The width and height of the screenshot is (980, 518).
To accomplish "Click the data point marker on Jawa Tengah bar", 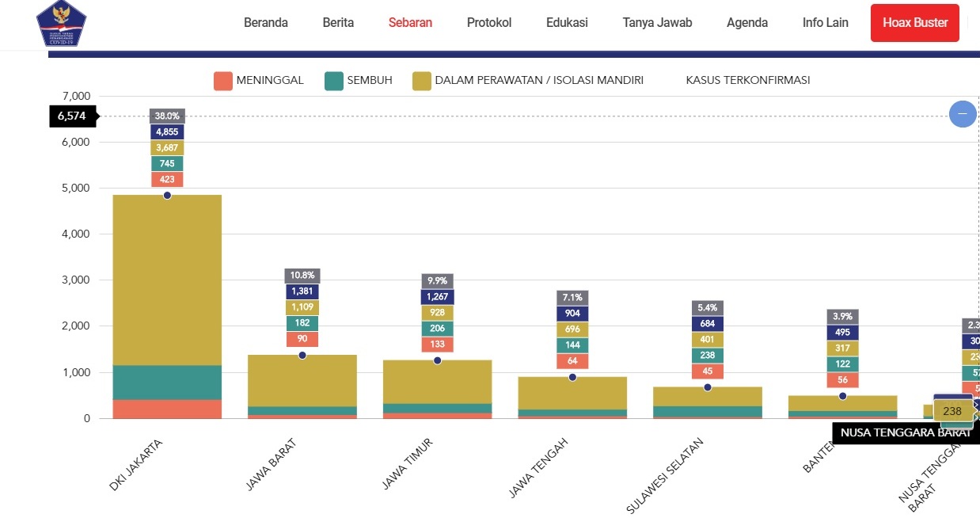I will pos(572,377).
